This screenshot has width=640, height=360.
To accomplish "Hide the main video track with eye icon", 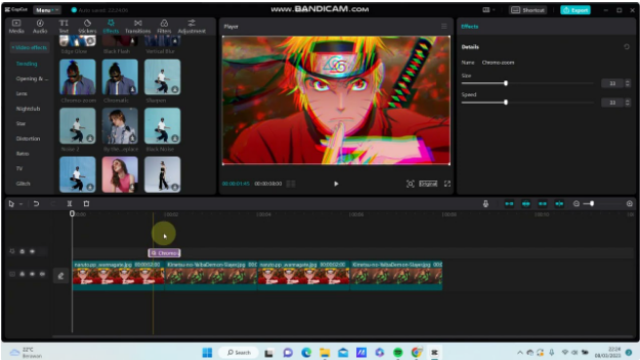I will 32,274.
